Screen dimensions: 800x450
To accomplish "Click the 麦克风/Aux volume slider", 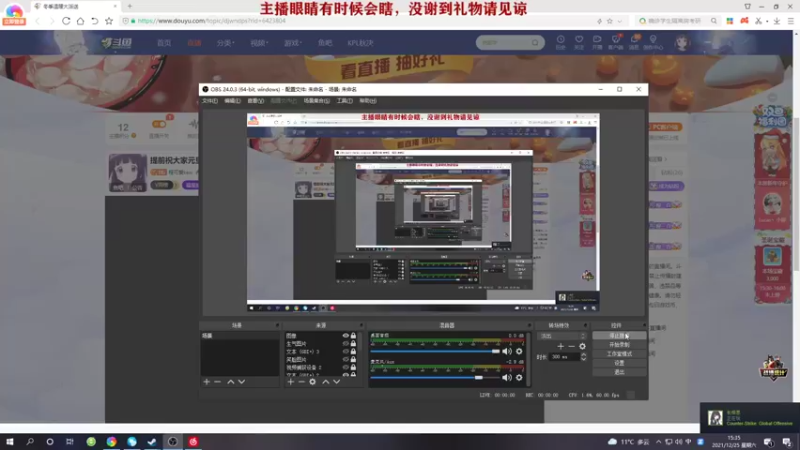I will coord(435,378).
